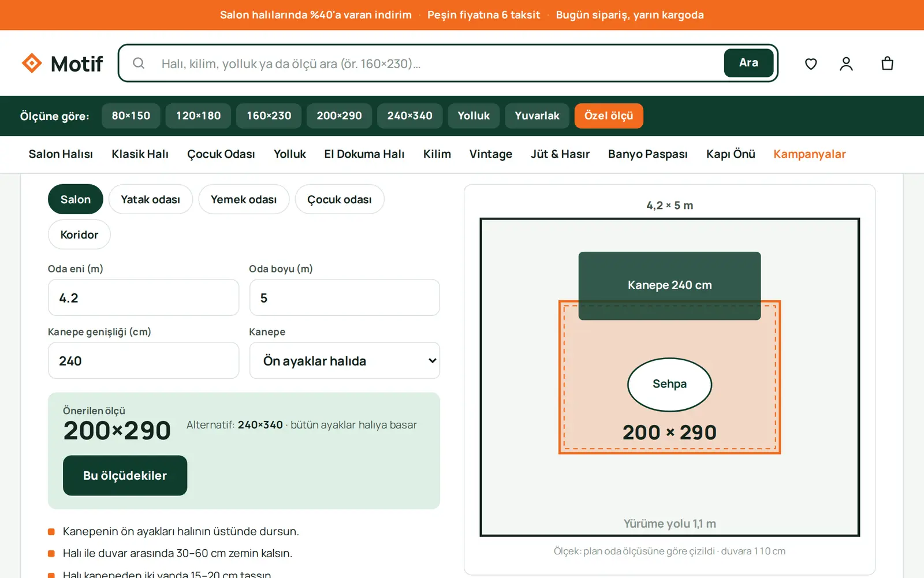Image resolution: width=924 pixels, height=578 pixels.
Task: Open the user account icon
Action: pyautogui.click(x=846, y=64)
